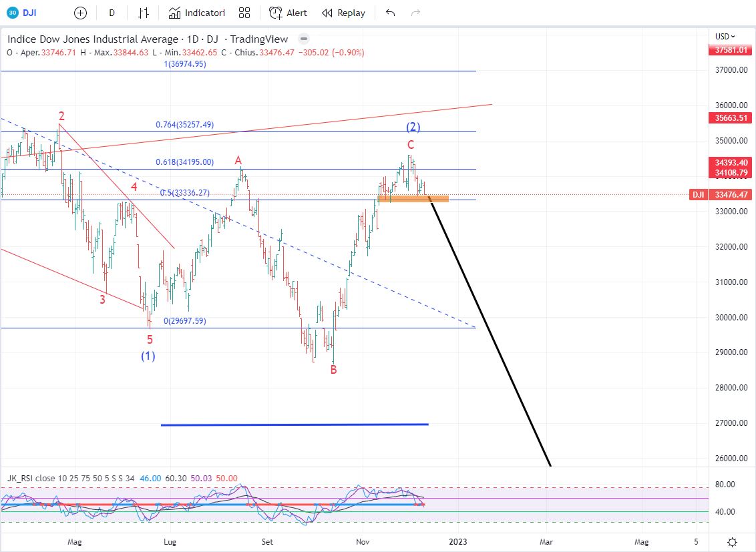This screenshot has height=552, width=756.
Task: Click the high value 33844.63
Action: (x=131, y=53)
